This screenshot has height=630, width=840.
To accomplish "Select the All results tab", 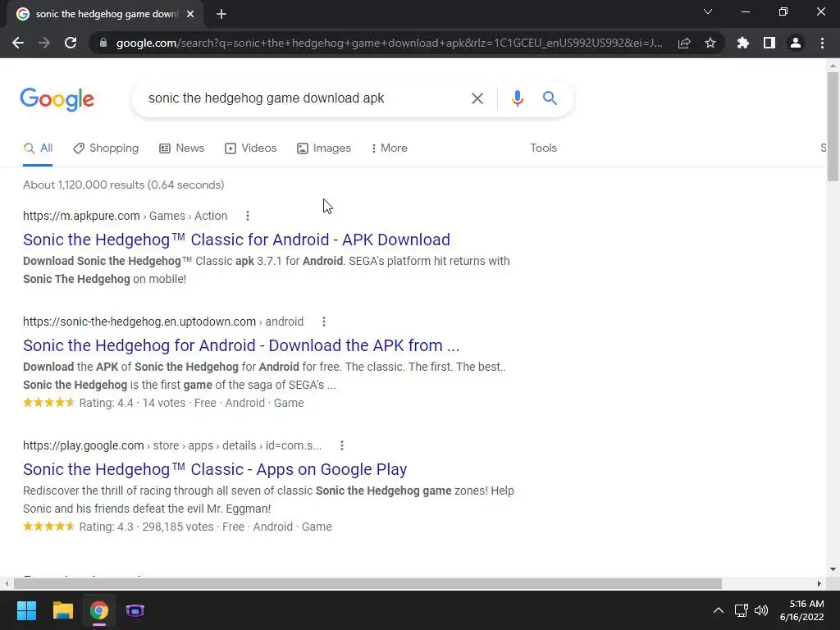I will click(38, 148).
